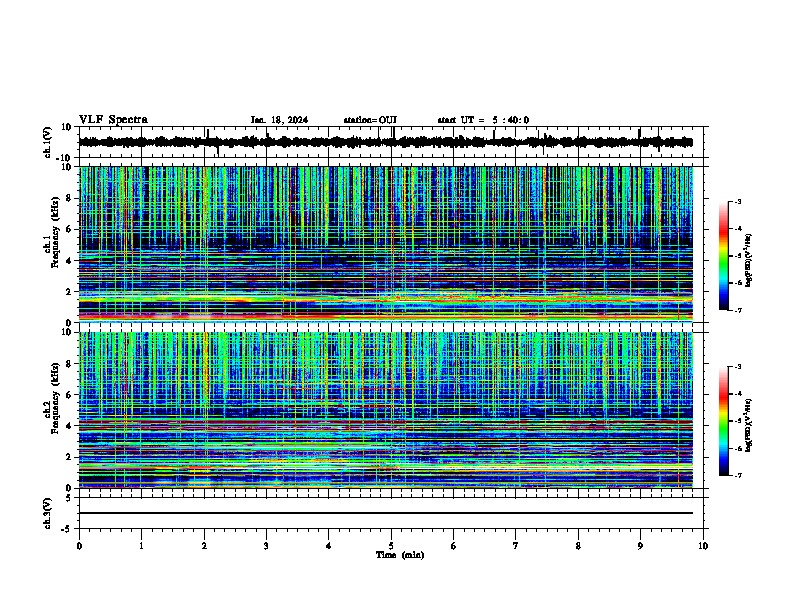792x612 pixels.
Task: Click the log(PSD) label beside ch.1 color scale
Action: [x=749, y=261]
